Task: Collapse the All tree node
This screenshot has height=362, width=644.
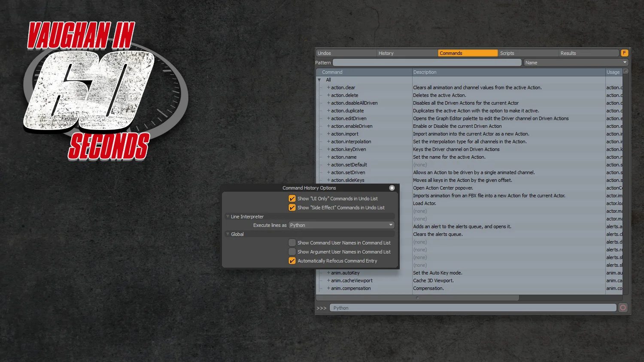Action: [x=319, y=80]
